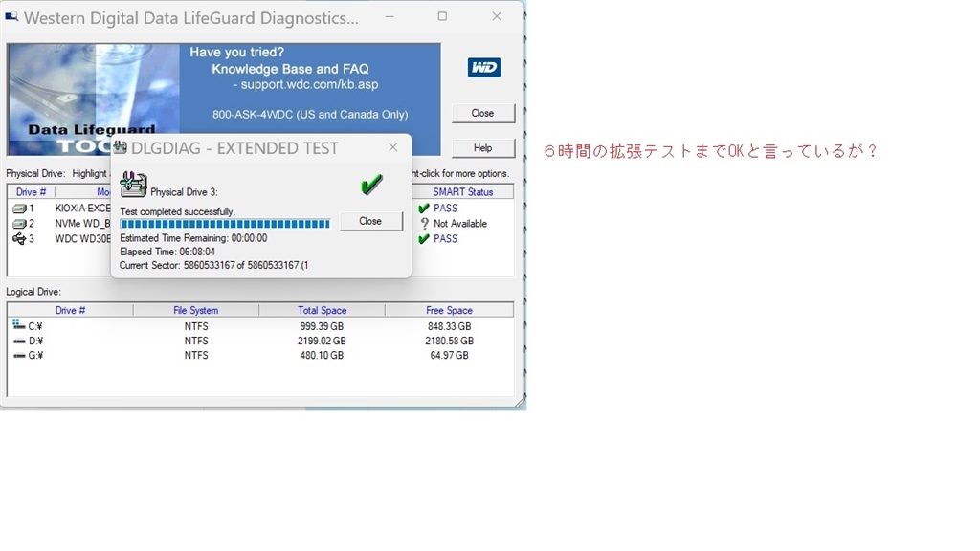
Task: Sort physical drives by Drive # header
Action: click(x=32, y=191)
